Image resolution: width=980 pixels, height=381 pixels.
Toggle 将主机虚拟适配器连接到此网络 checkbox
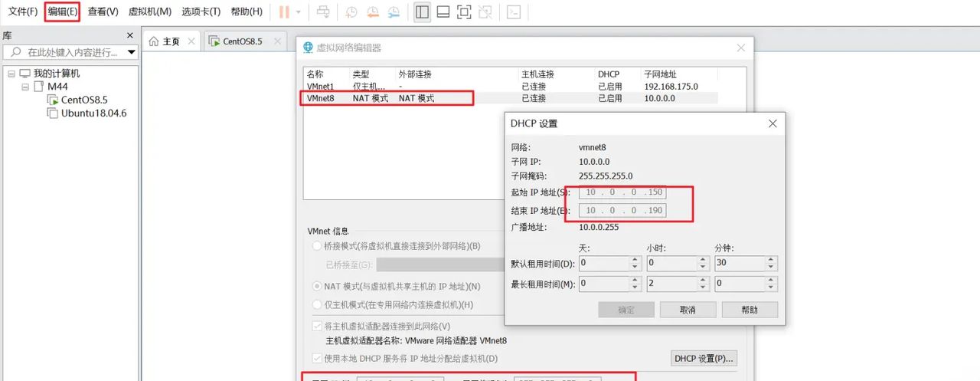click(x=317, y=327)
